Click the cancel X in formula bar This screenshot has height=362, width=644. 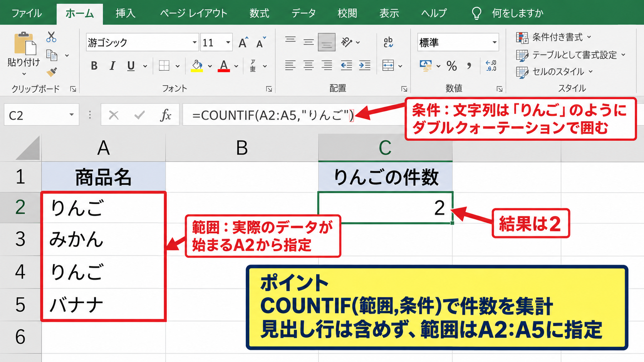(x=114, y=115)
